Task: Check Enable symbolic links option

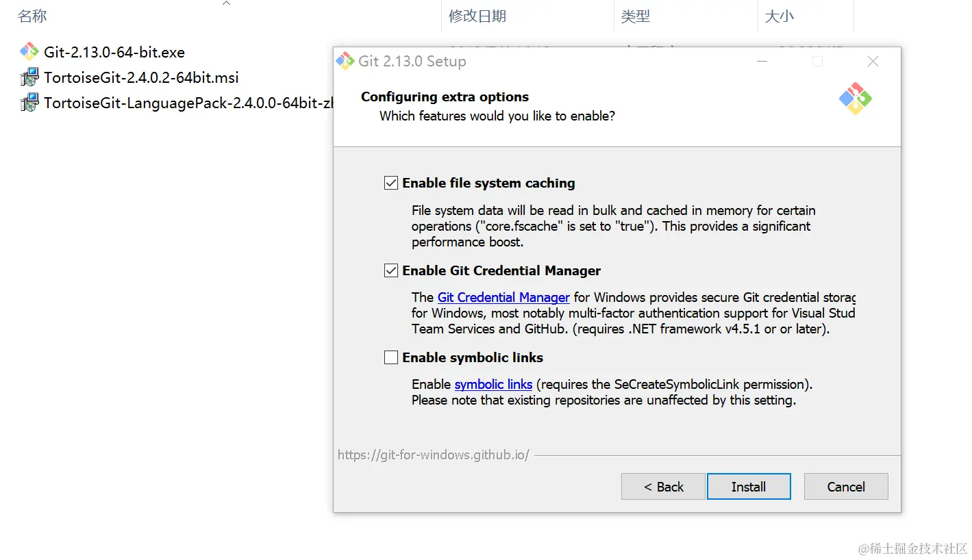Action: (x=391, y=357)
